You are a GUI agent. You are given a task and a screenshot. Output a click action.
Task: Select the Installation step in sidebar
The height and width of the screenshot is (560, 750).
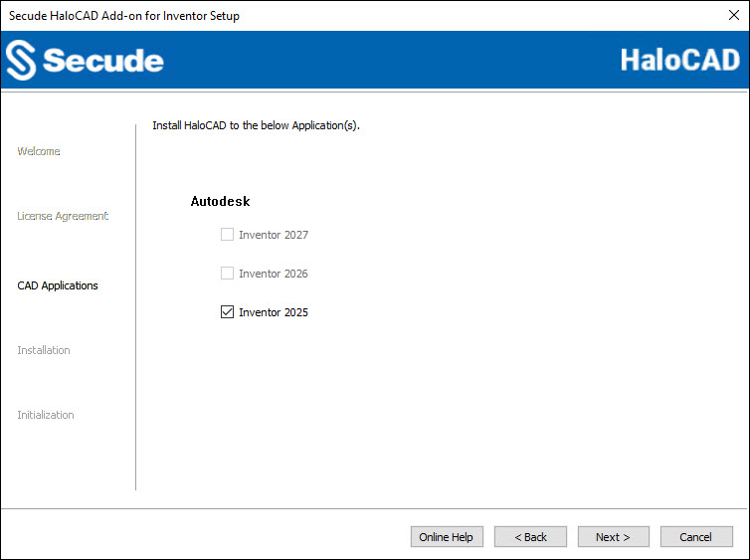[x=44, y=350]
